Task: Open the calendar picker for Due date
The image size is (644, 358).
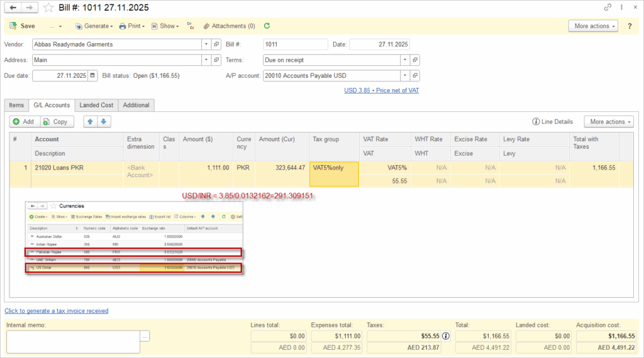Action: click(93, 75)
